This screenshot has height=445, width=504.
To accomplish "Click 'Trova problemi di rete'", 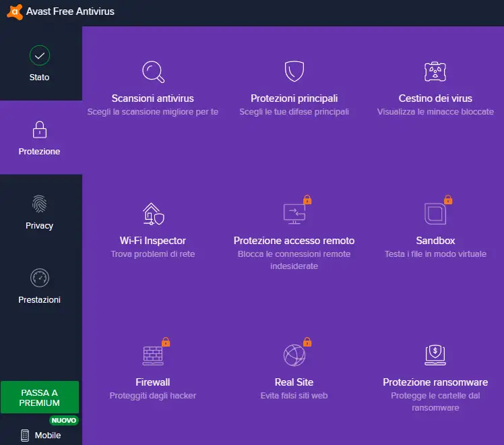I will tap(153, 254).
